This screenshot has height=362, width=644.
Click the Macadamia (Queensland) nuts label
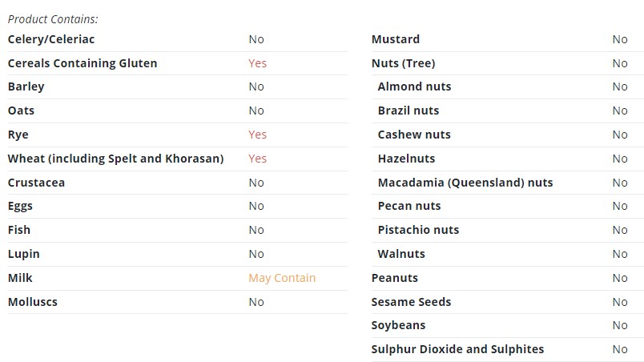click(x=465, y=183)
